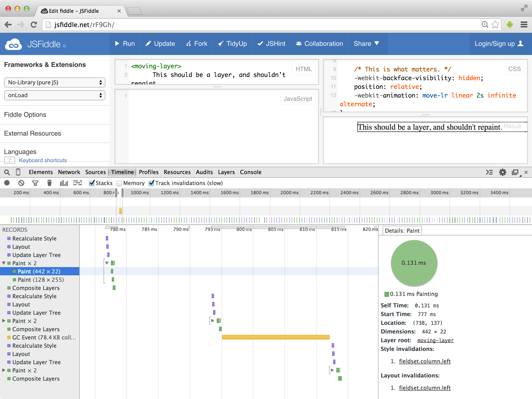
Task: Click the moving-layer layer root link
Action: tap(435, 340)
